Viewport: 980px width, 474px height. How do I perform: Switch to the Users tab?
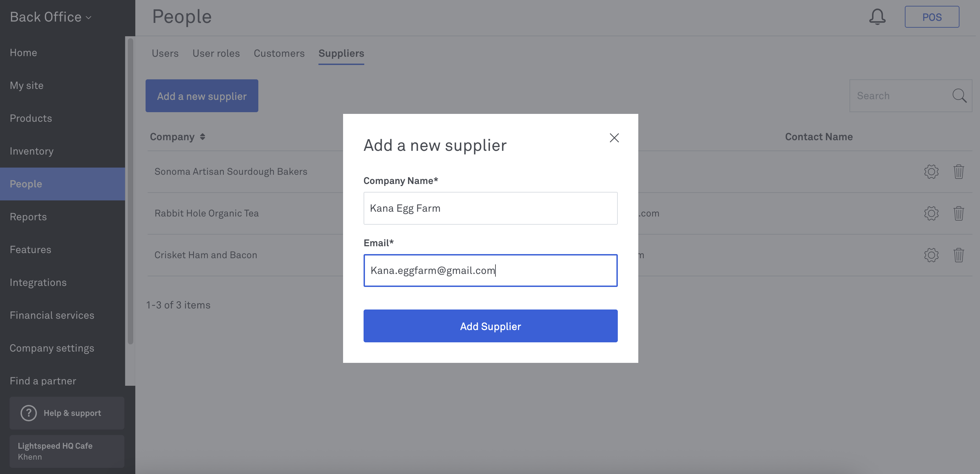(x=165, y=53)
